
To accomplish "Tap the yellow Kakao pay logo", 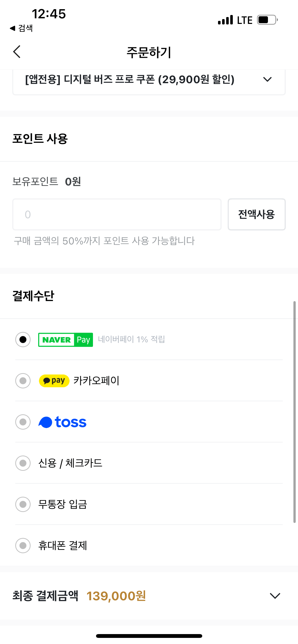I will [x=54, y=381].
